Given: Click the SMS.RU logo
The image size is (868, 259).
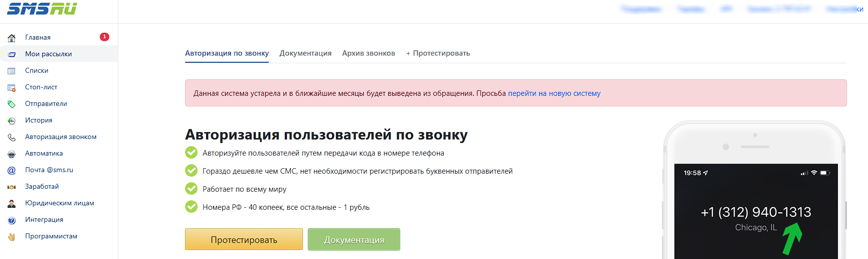Looking at the screenshot, I should coord(42,8).
